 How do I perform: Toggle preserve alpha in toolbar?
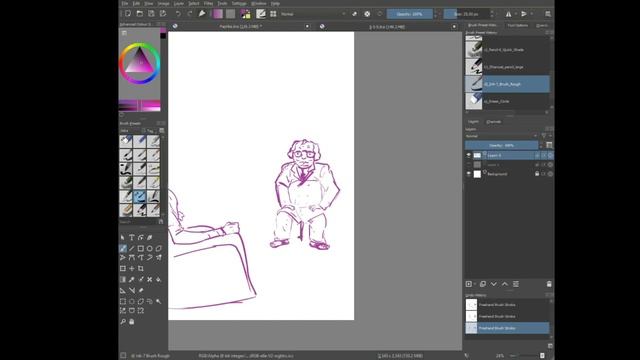click(x=367, y=14)
